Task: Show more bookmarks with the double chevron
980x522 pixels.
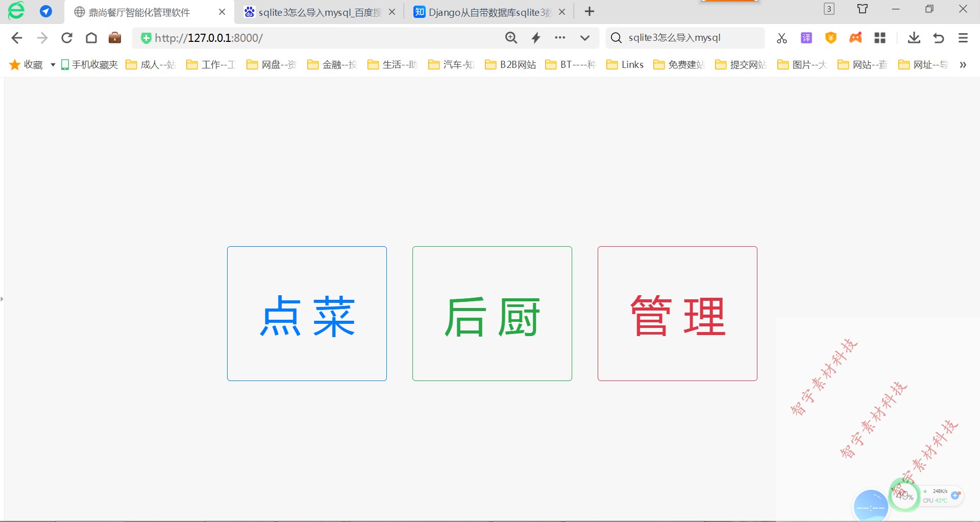Action: coord(963,65)
